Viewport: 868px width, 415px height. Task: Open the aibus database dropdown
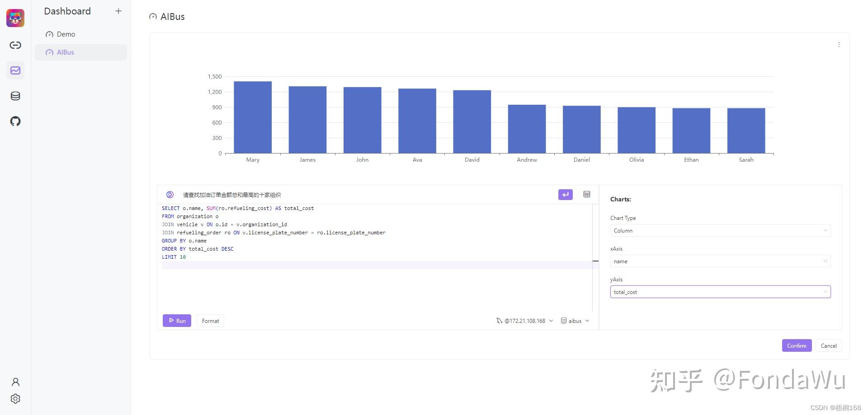(x=575, y=321)
